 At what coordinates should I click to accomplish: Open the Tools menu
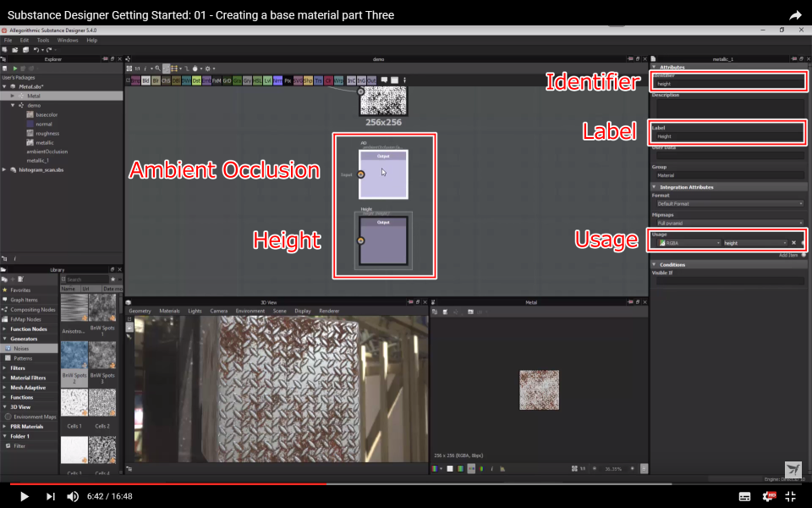tap(43, 40)
